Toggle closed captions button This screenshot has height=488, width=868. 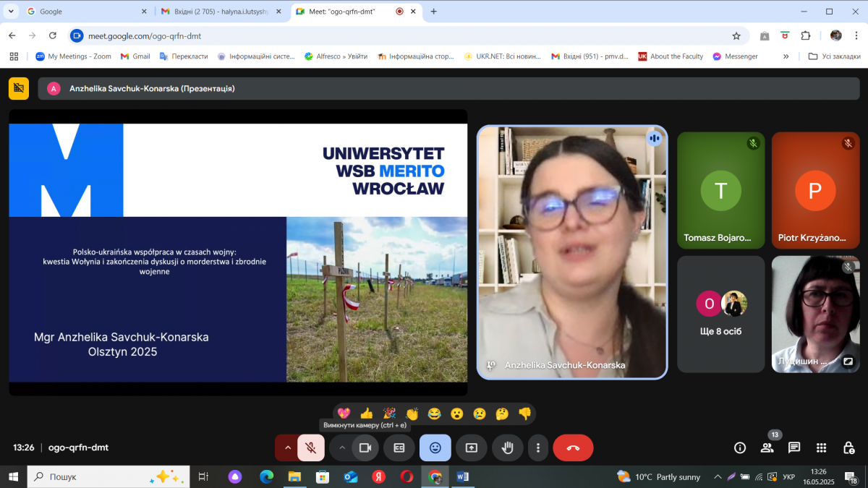(x=399, y=448)
